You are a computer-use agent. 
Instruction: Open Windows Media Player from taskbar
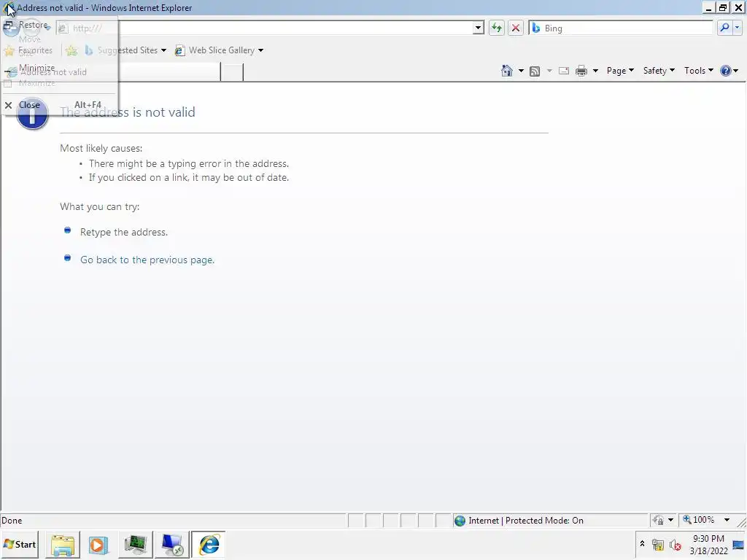pyautogui.click(x=98, y=545)
